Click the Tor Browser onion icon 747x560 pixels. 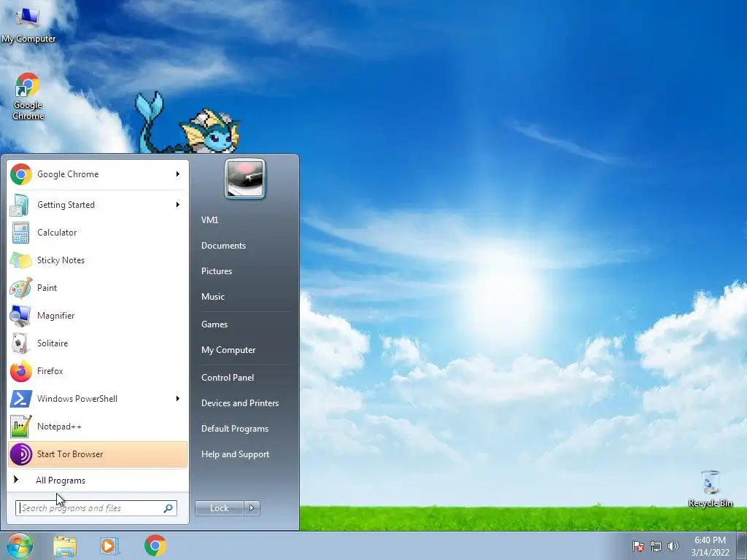point(21,454)
